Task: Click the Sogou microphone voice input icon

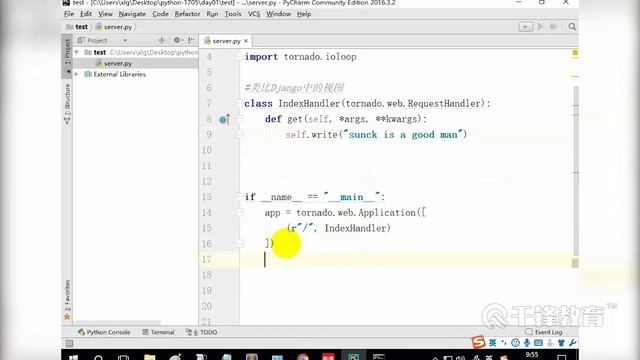Action: point(527,343)
